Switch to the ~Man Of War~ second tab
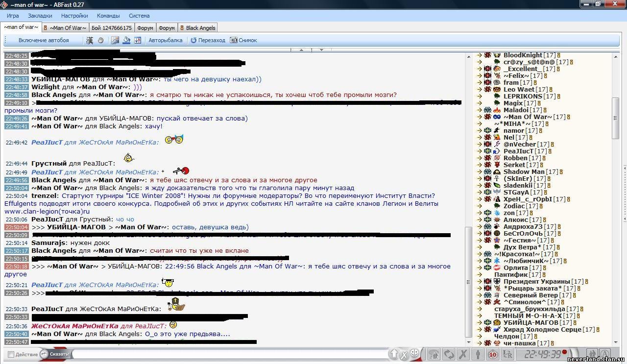 tap(66, 28)
